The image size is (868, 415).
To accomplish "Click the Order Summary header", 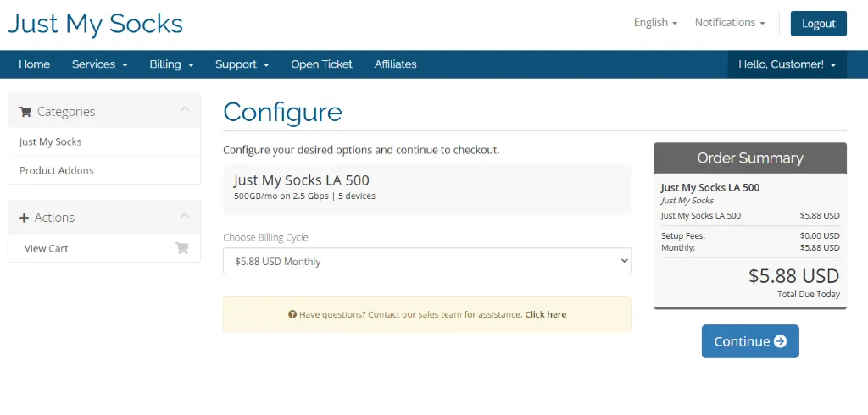I will pos(750,158).
